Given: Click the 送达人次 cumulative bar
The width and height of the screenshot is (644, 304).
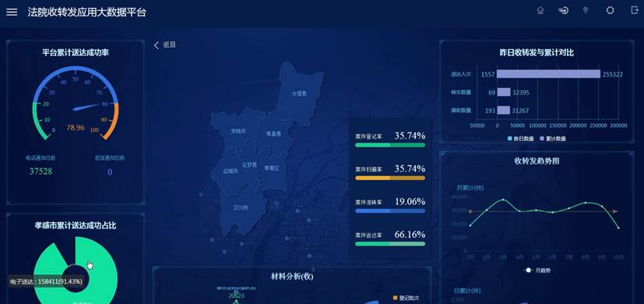Looking at the screenshot, I should 549,74.
